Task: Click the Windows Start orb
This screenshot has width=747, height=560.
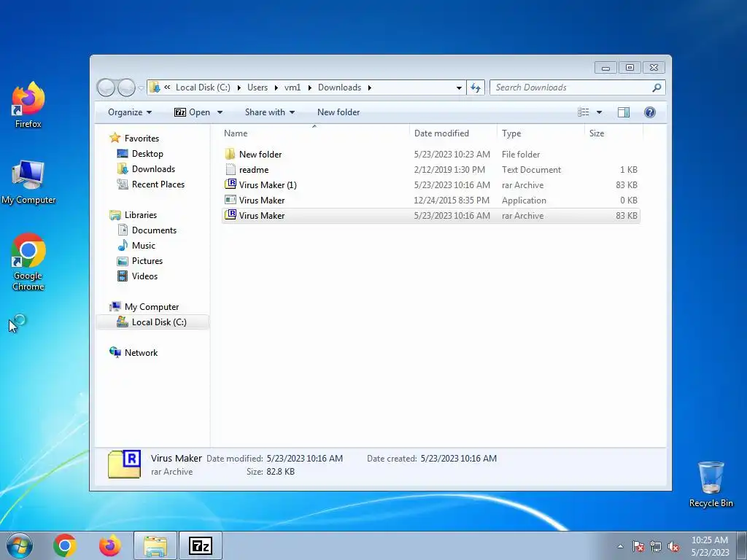Action: 19,545
